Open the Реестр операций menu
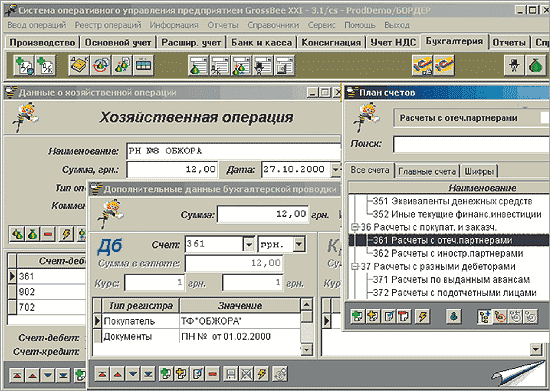This screenshot has height=391, width=550. tap(108, 25)
